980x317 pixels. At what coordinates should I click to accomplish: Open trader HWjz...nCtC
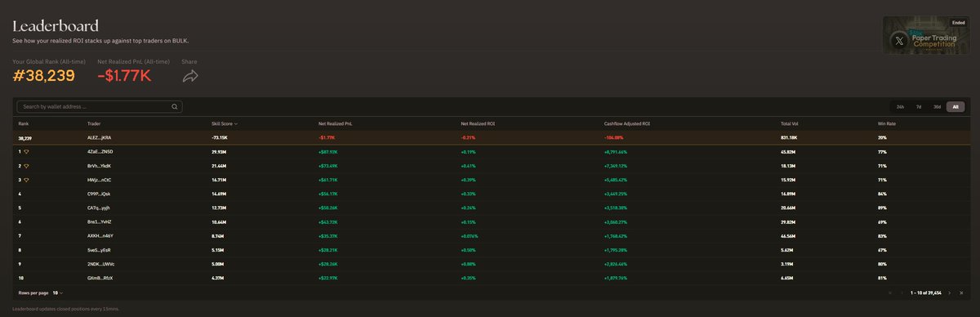coord(100,180)
